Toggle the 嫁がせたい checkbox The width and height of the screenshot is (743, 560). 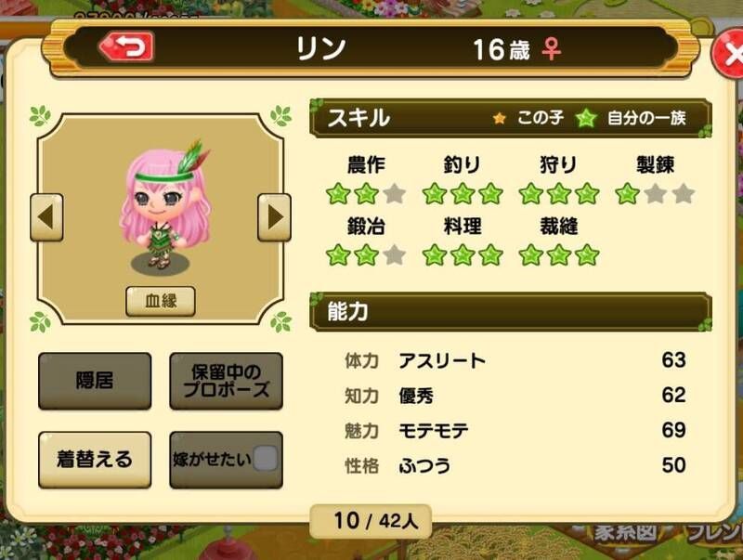(266, 458)
